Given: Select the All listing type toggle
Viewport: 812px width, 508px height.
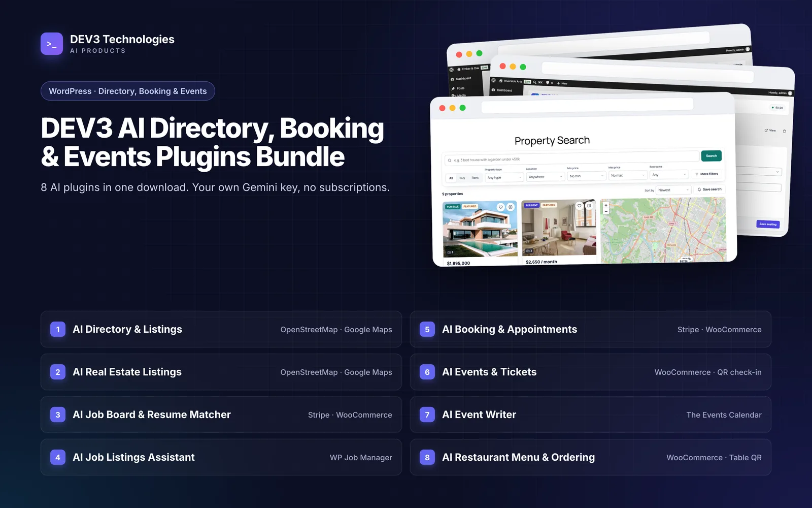Looking at the screenshot, I should [451, 178].
